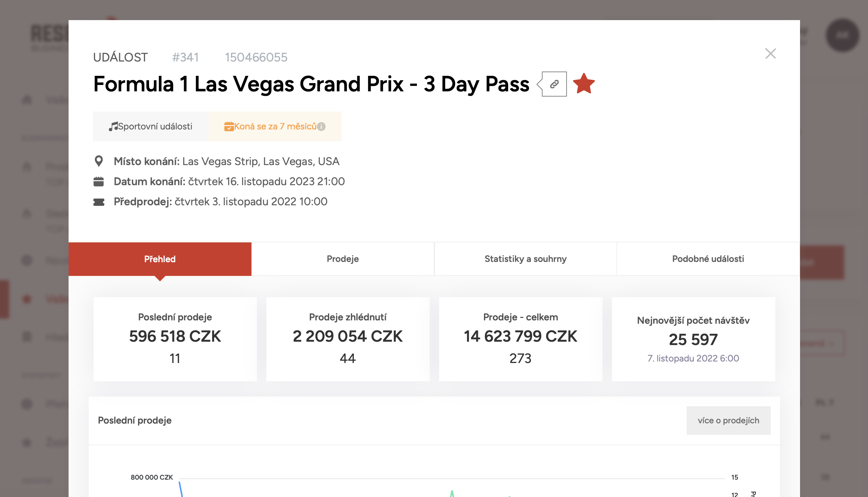Image resolution: width=868 pixels, height=497 pixels.
Task: Click the info icon next to Koná se za 7 měsíců
Action: click(321, 127)
